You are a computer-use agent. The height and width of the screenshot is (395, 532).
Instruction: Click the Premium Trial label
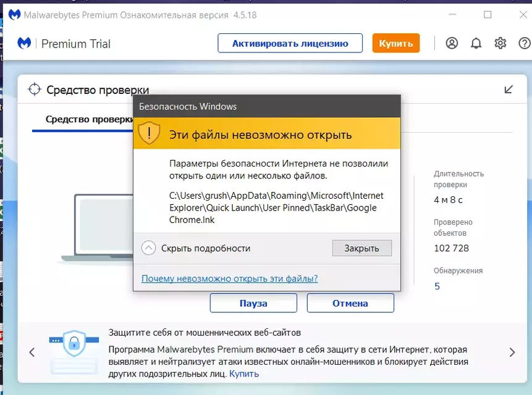[75, 44]
